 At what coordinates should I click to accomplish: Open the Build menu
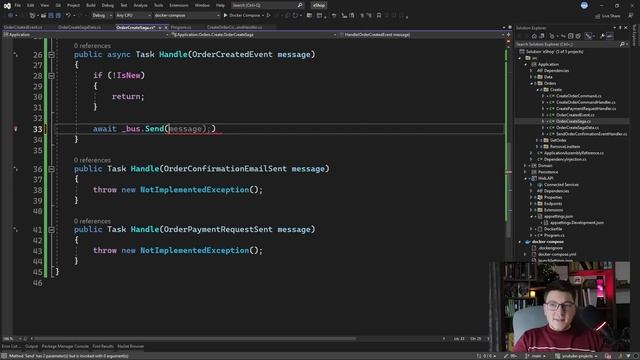(x=91, y=5)
